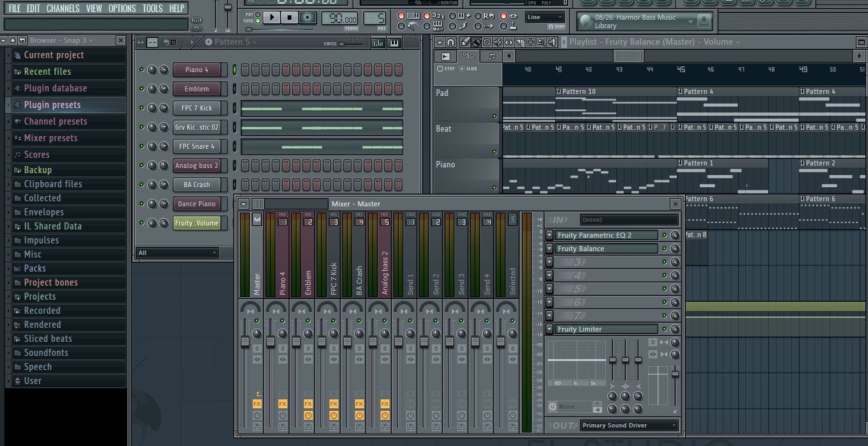Select the audio note tab in Playlist
This screenshot has width=868, height=446.
(x=446, y=56)
